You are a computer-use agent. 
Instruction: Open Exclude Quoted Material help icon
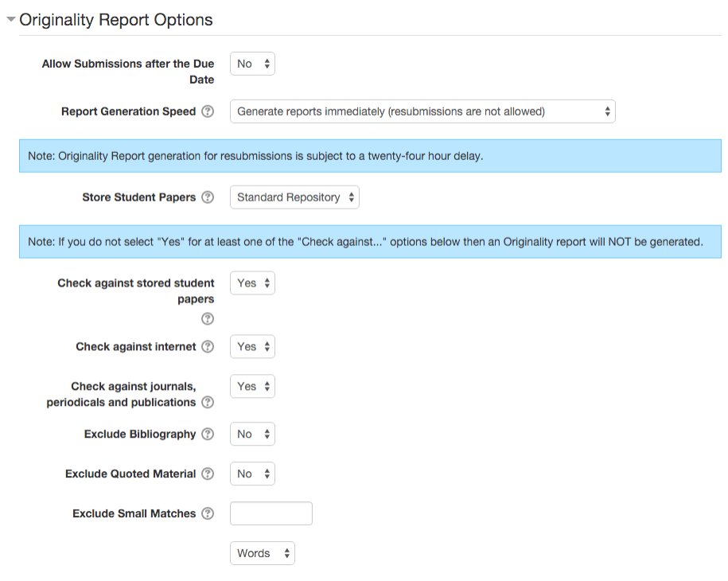(208, 474)
